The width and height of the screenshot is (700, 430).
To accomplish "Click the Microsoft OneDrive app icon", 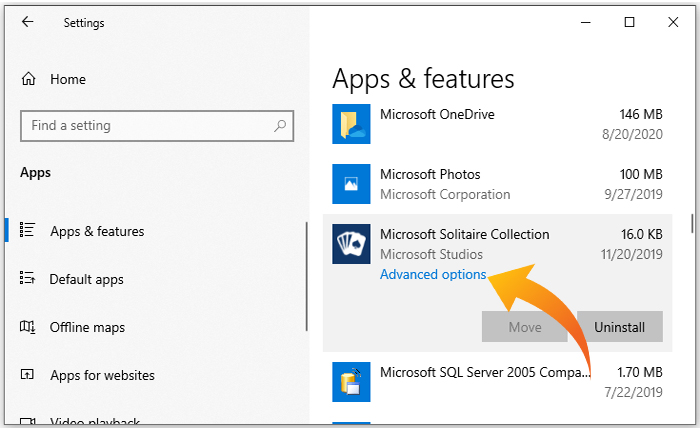I will click(x=351, y=124).
